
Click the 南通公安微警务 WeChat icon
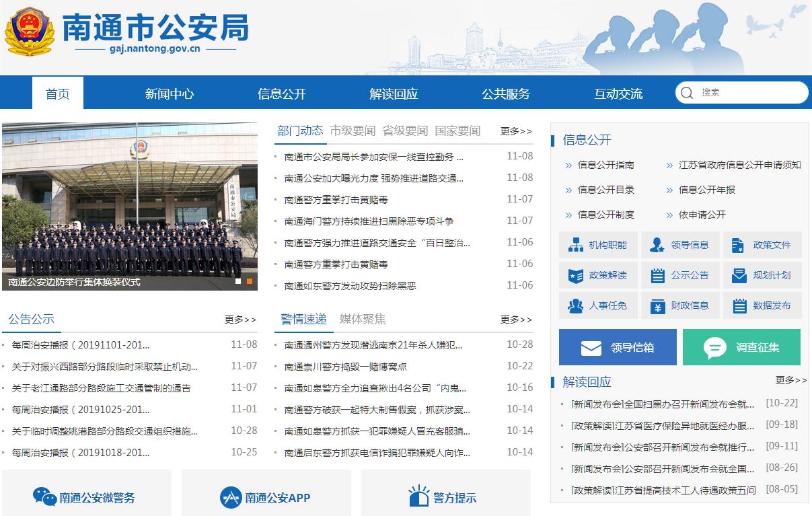tap(45, 497)
